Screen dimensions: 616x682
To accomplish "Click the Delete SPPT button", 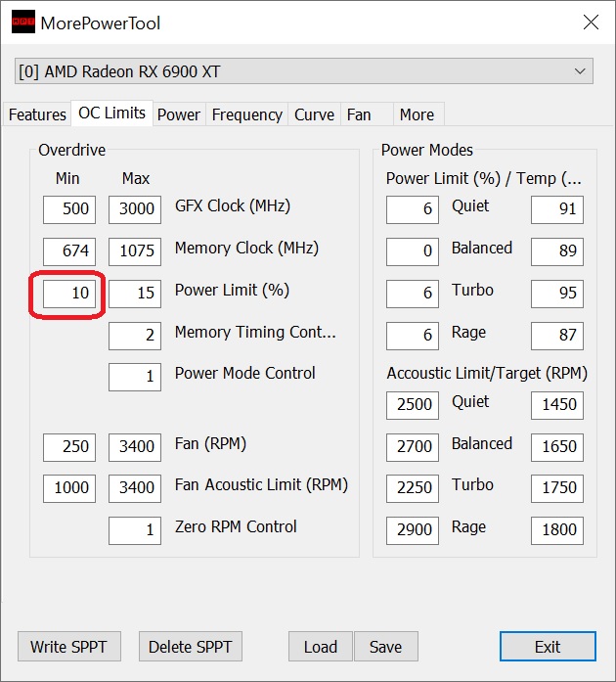I will [191, 647].
